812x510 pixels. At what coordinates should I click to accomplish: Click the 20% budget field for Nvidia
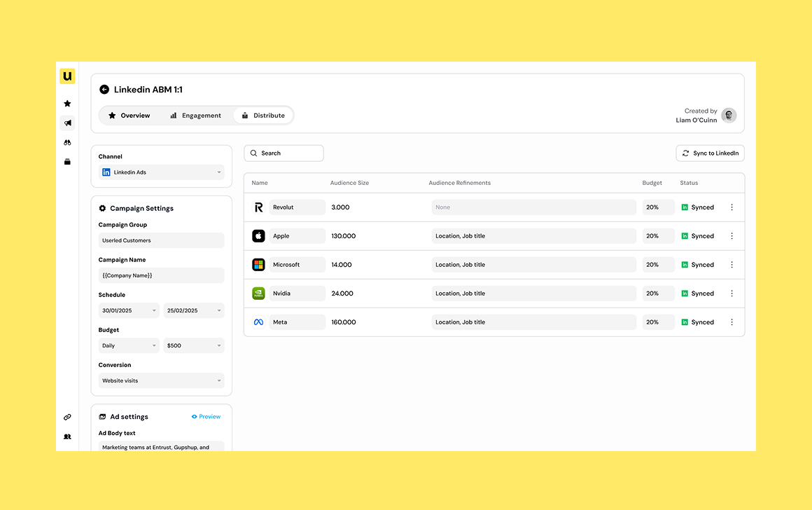(658, 294)
